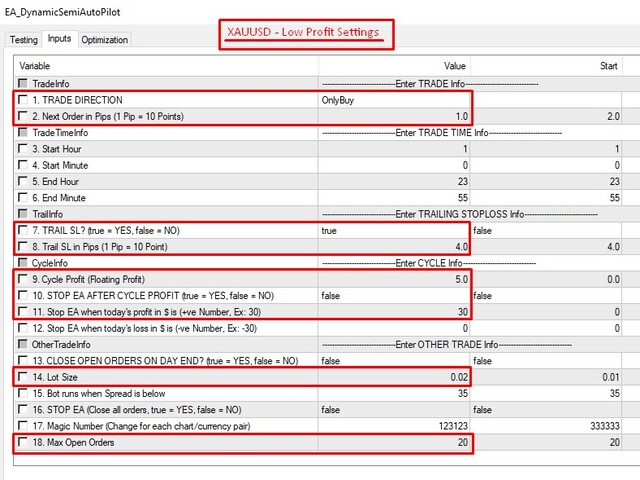
Task: Select the TrailInfo group icon
Action: click(x=23, y=214)
